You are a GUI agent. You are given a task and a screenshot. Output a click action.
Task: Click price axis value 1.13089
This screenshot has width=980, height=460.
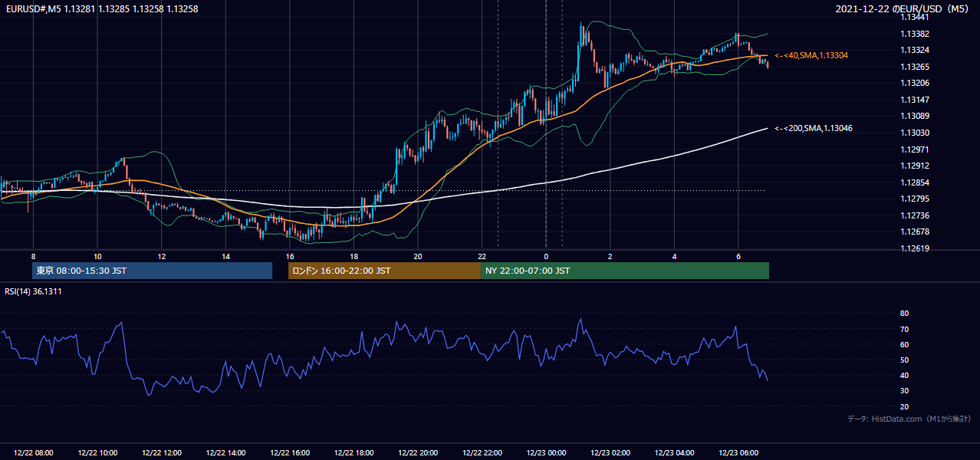coord(915,116)
